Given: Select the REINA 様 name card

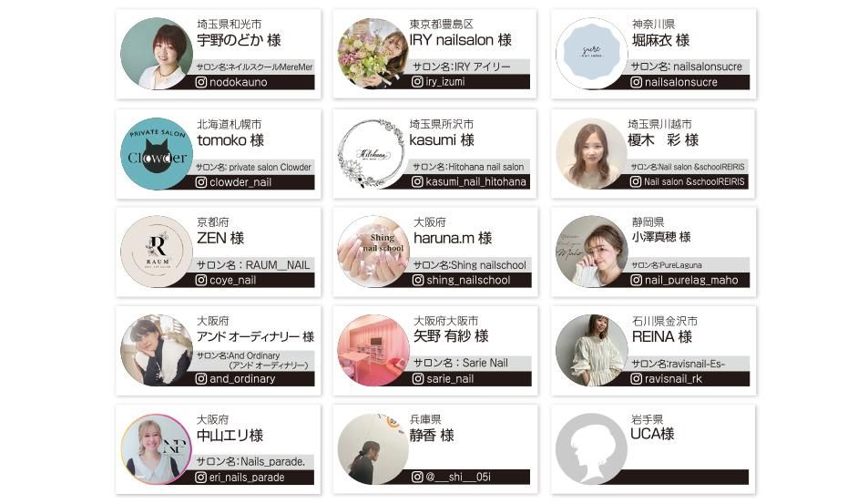Looking at the screenshot, I should pos(653,351).
